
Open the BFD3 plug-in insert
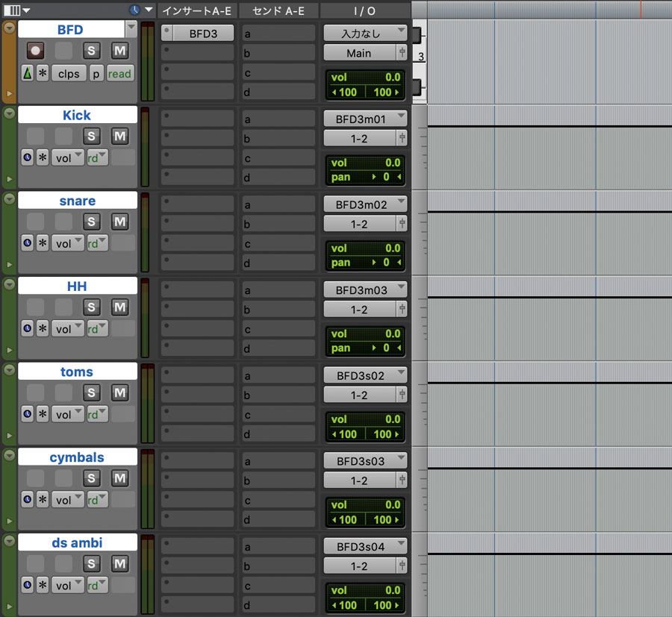[203, 33]
